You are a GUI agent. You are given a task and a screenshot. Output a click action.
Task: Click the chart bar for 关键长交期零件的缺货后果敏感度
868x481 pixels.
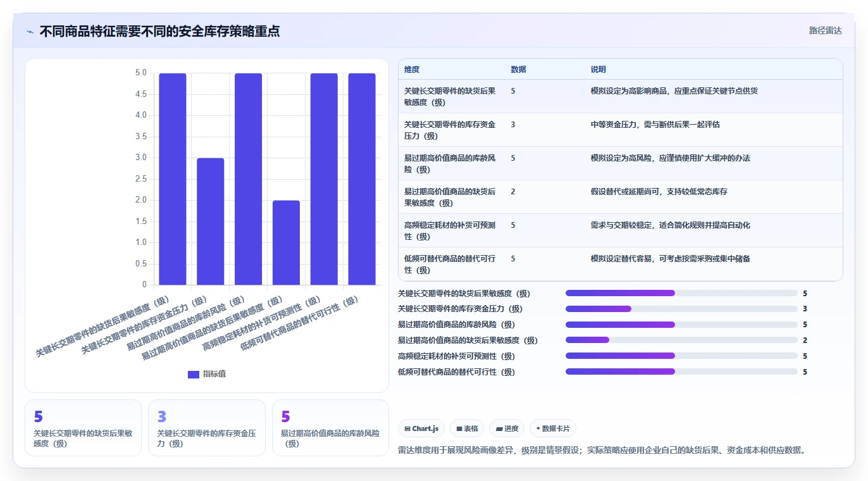click(173, 179)
